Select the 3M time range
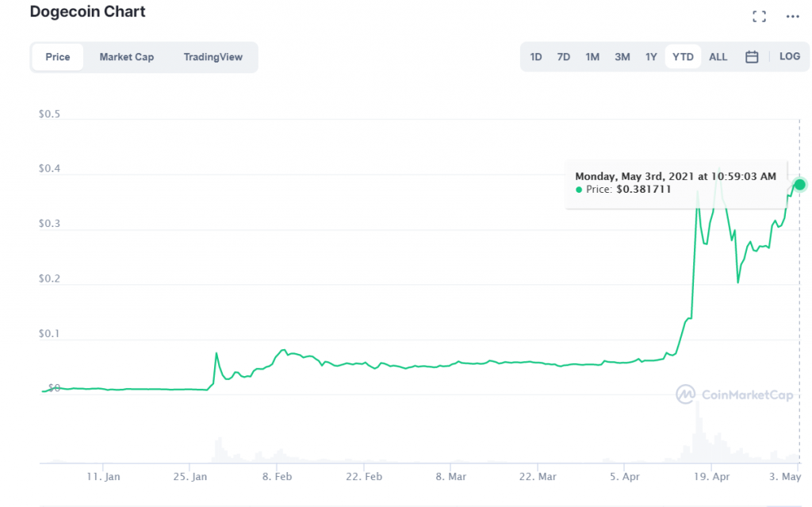 tap(622, 57)
